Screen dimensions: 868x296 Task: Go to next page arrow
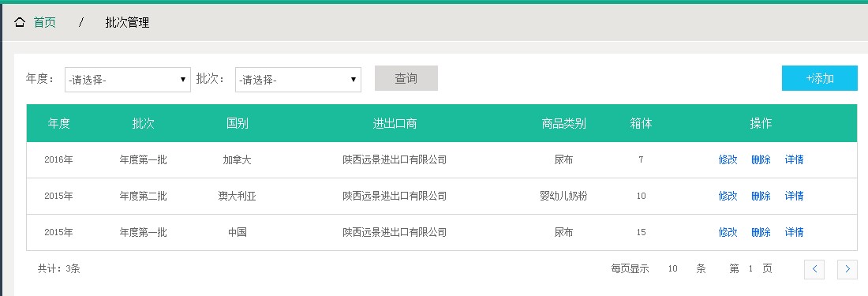coord(847,269)
